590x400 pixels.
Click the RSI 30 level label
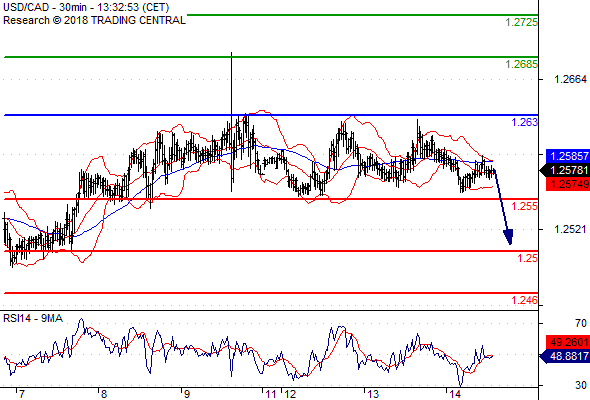[x=581, y=385]
